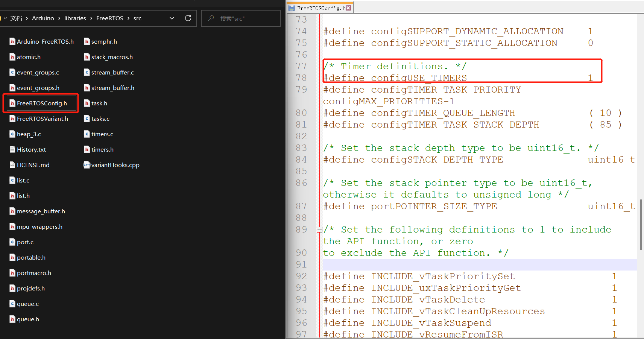Click the event_groups.c file icon
Image resolution: width=644 pixels, height=339 pixels.
[12, 72]
